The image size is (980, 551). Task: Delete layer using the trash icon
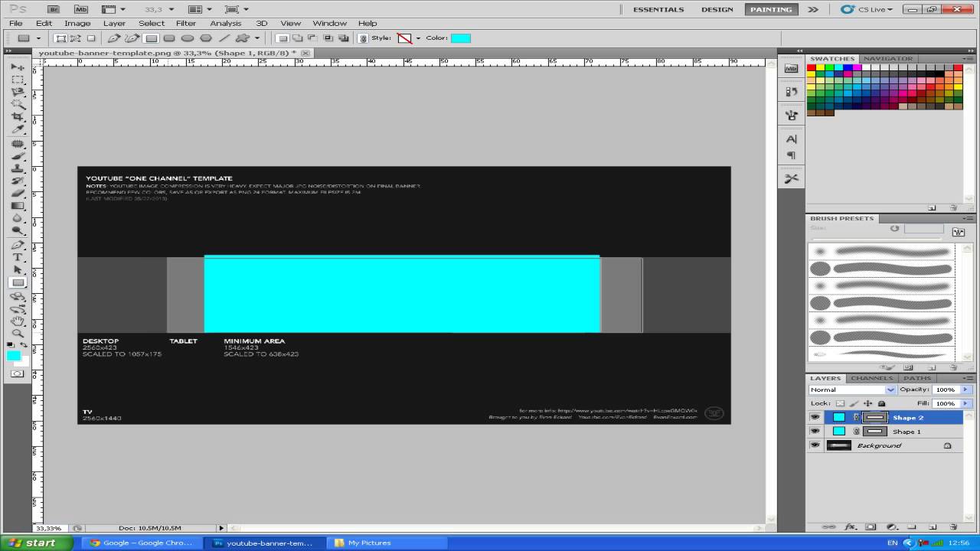click(x=953, y=527)
